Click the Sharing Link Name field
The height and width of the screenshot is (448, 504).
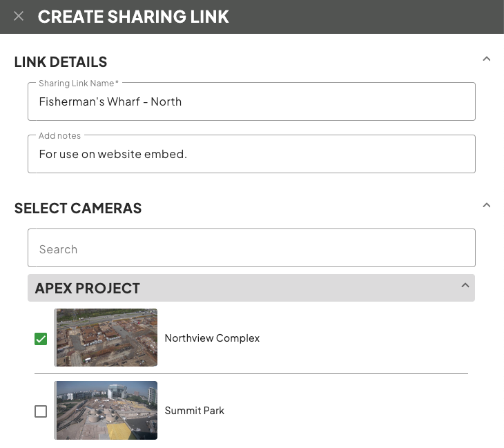[251, 101]
